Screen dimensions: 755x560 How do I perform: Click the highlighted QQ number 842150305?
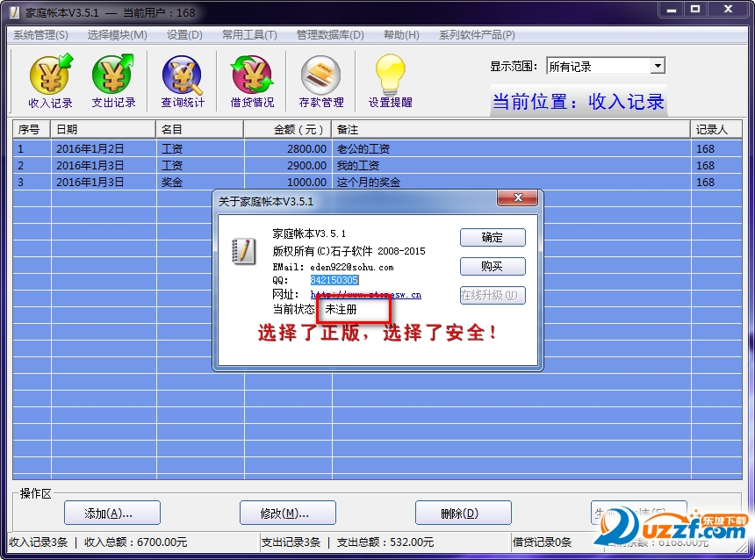pyautogui.click(x=334, y=280)
